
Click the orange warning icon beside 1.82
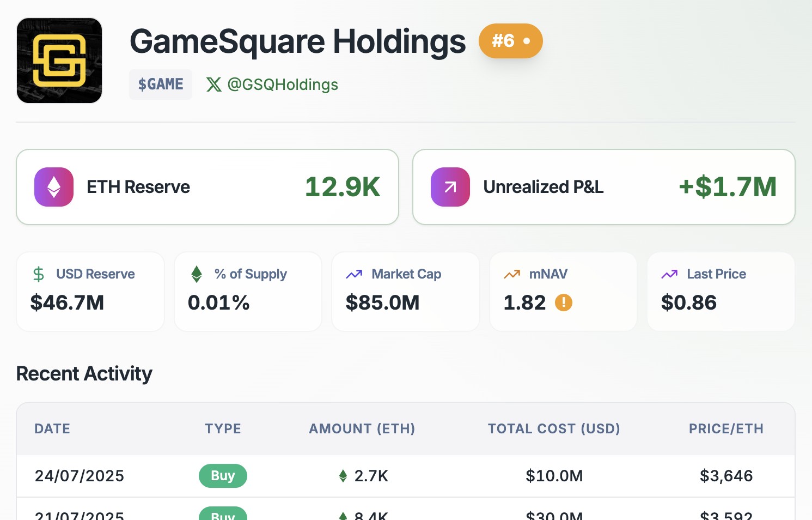coord(564,303)
